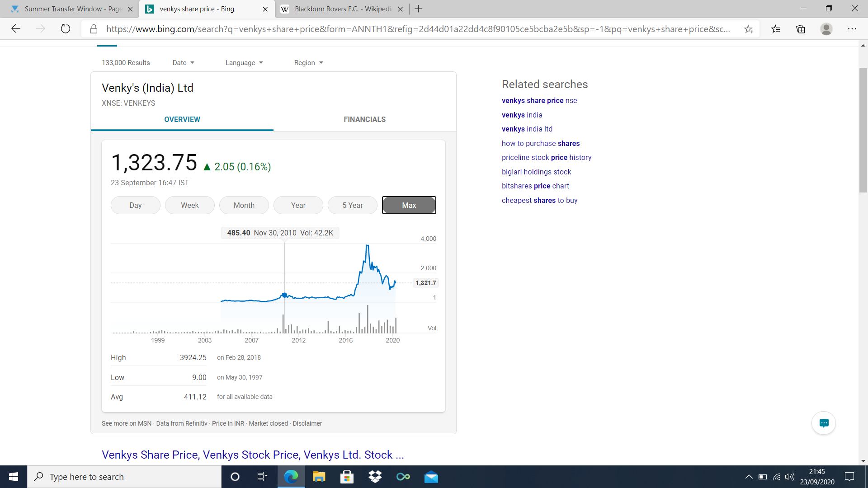Screen dimensions: 868x488
Task: Open 'venkys share price nse' related search
Action: click(539, 100)
